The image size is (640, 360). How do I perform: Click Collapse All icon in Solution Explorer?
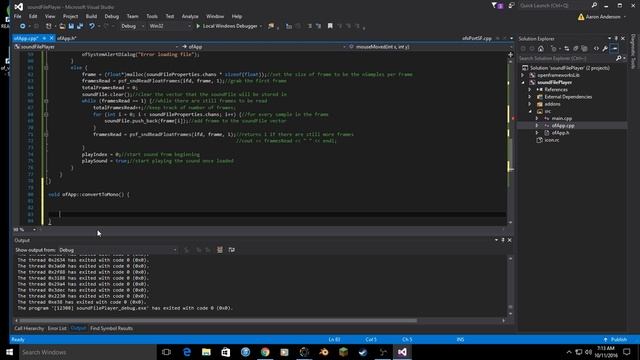(576, 49)
